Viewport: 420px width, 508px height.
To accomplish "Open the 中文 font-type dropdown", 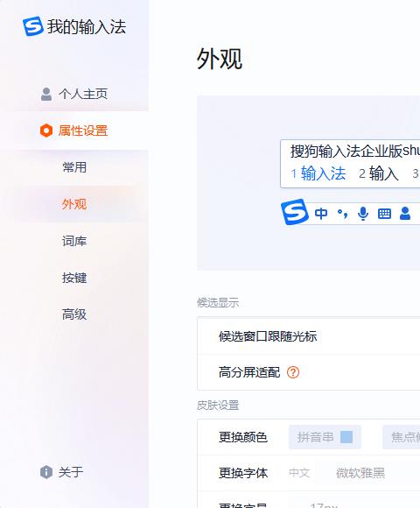I will [299, 473].
